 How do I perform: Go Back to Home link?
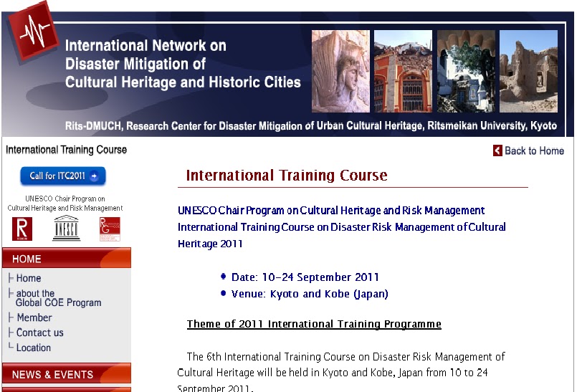(528, 150)
